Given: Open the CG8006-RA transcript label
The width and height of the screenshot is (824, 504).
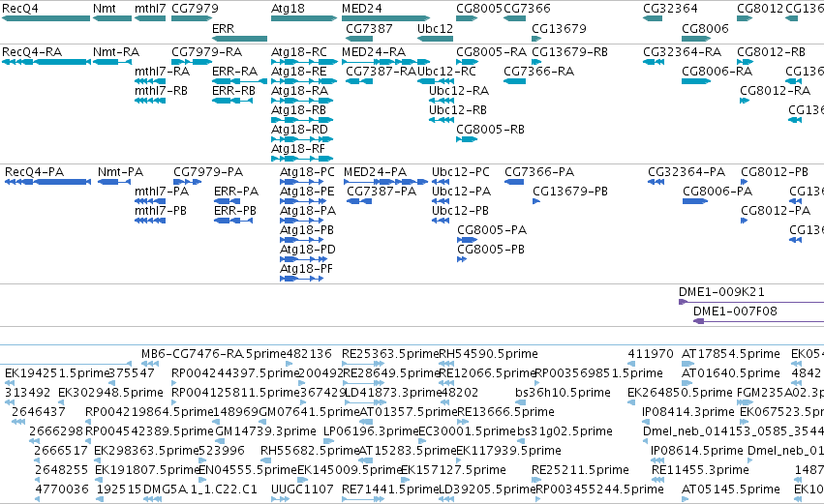Looking at the screenshot, I should pyautogui.click(x=717, y=72).
